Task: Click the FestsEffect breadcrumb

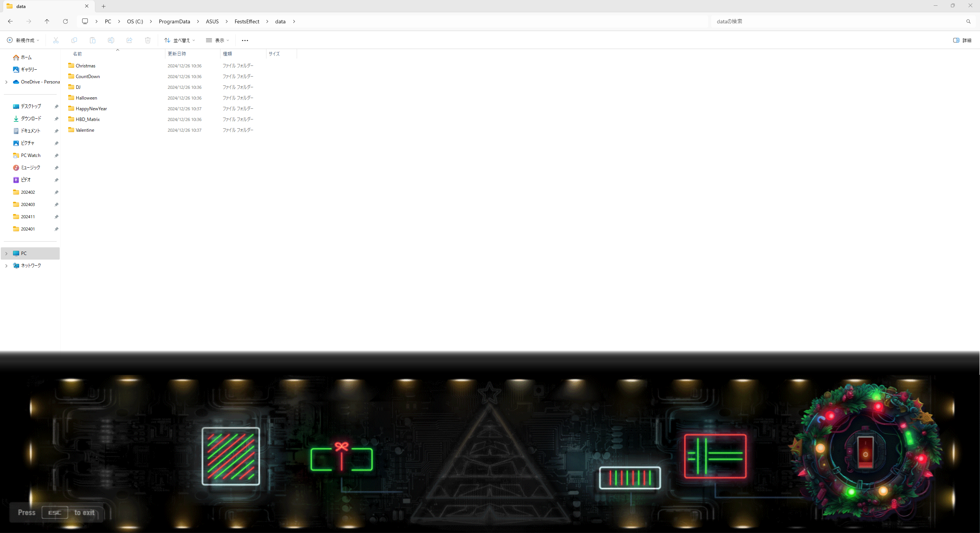Action: pyautogui.click(x=247, y=21)
